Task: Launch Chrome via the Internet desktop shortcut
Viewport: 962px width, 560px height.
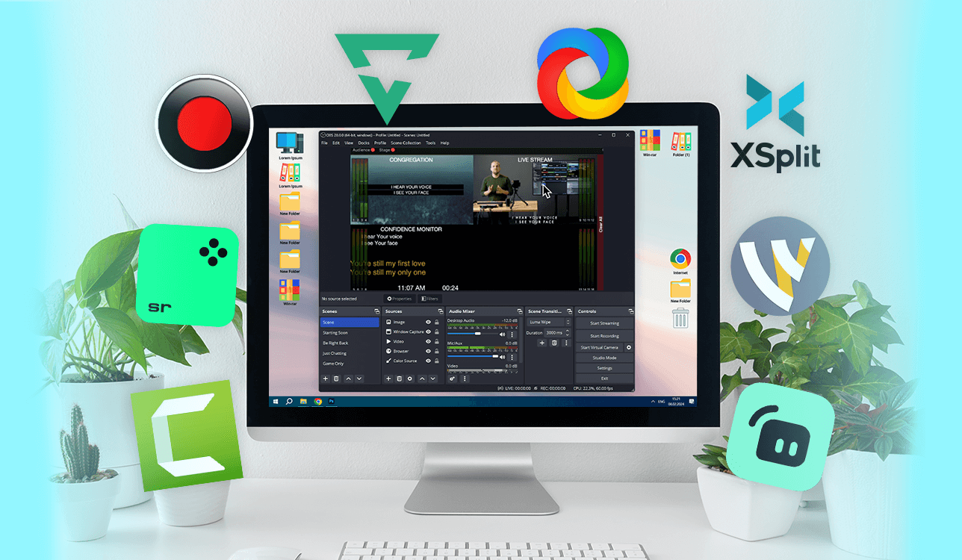Action: (680, 259)
